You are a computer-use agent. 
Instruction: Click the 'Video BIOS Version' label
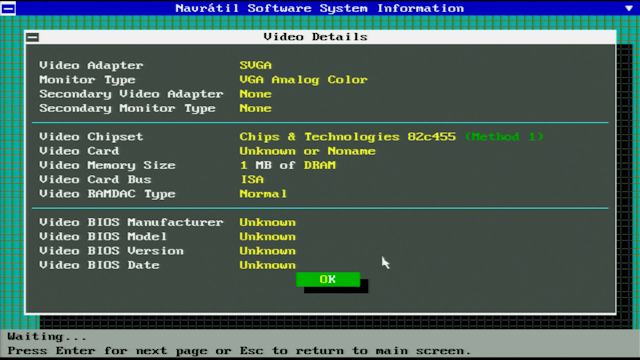point(111,251)
